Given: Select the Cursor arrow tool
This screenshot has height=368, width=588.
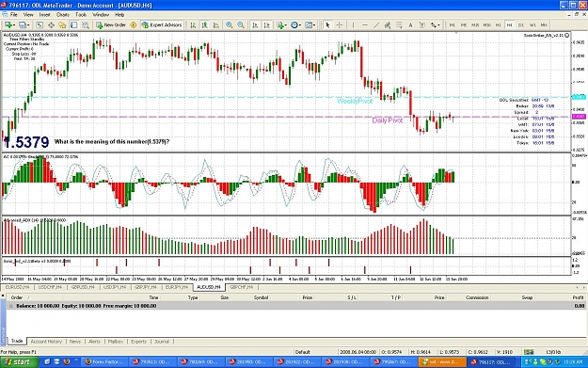Looking at the screenshot, I should point(327,25).
